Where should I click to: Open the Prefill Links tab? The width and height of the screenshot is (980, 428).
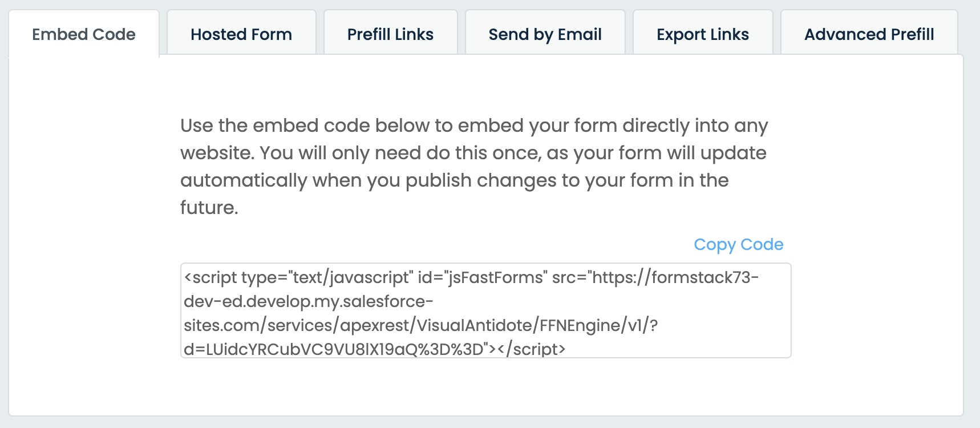[x=390, y=34]
